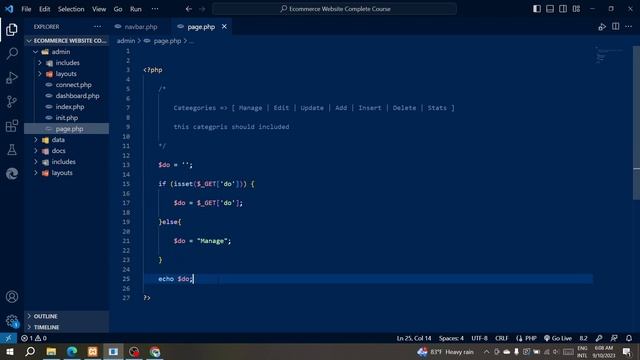Select page.php in the explorer tree
Viewport: 640px width, 360px height.
coord(67,129)
